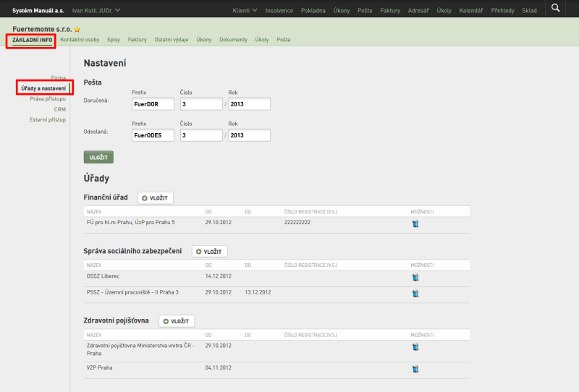
Task: Click the ULOŽIT save button
Action: [x=98, y=157]
